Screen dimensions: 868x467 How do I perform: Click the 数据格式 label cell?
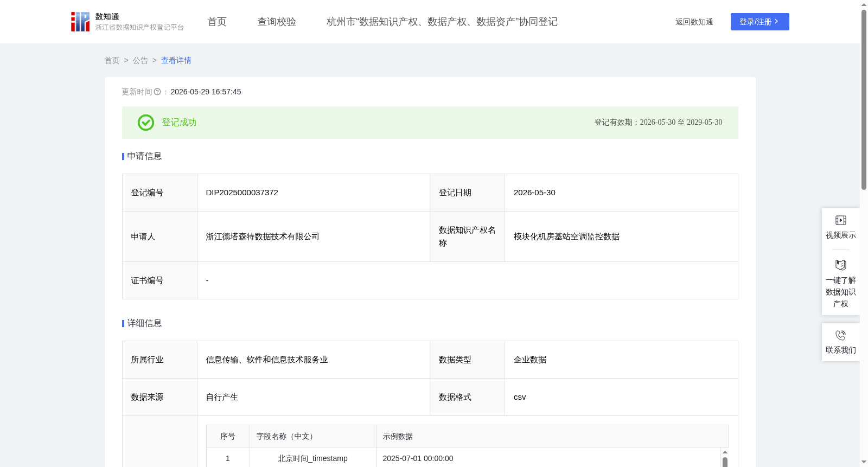pyautogui.click(x=467, y=397)
